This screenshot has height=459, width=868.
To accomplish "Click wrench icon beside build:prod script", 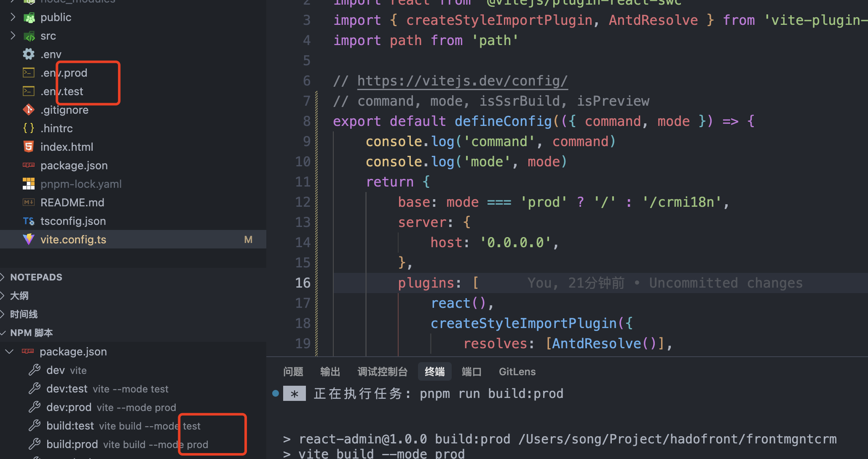I will coord(35,444).
